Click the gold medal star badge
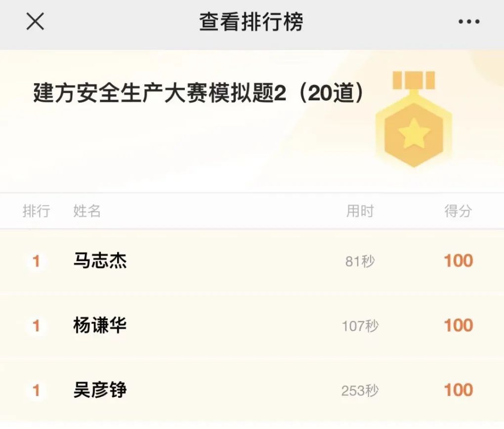 click(x=414, y=121)
